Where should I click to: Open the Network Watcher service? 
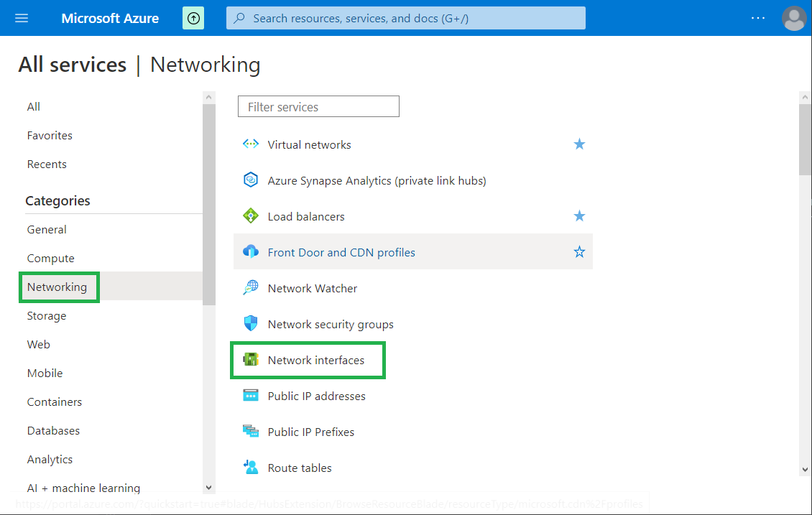(x=313, y=288)
